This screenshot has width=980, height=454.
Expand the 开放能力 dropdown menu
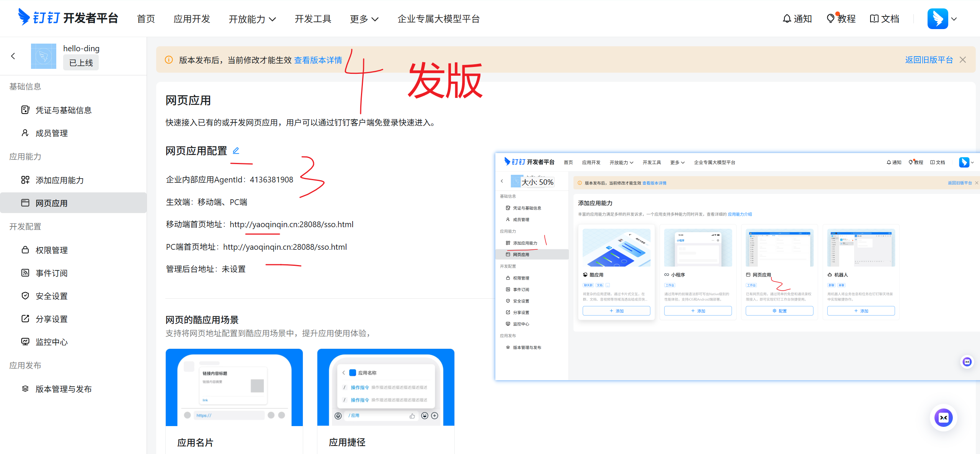252,19
